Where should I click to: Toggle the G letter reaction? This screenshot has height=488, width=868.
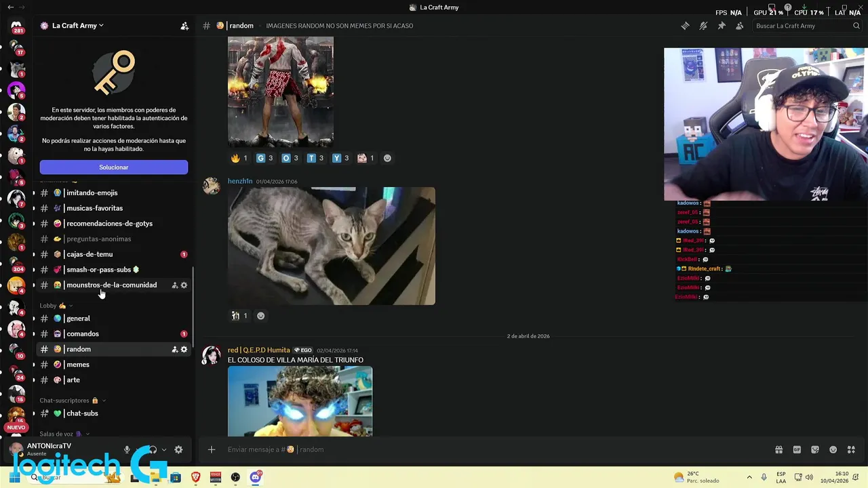pyautogui.click(x=265, y=158)
